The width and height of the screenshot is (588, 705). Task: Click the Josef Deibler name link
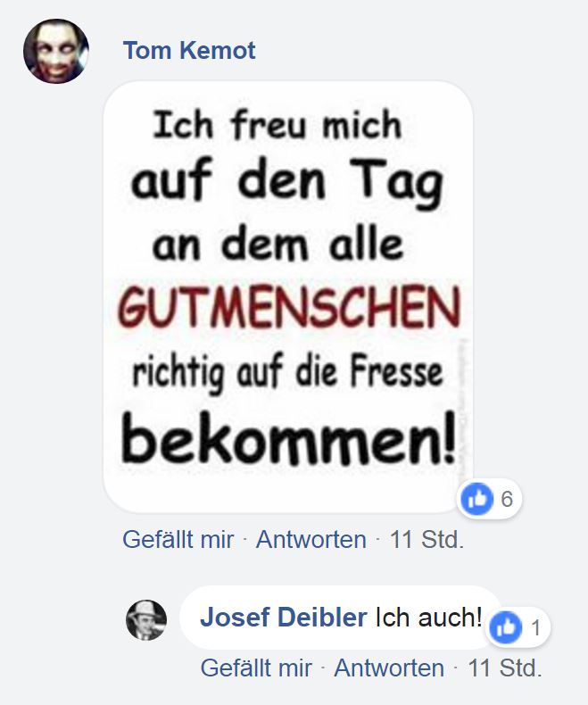(283, 617)
